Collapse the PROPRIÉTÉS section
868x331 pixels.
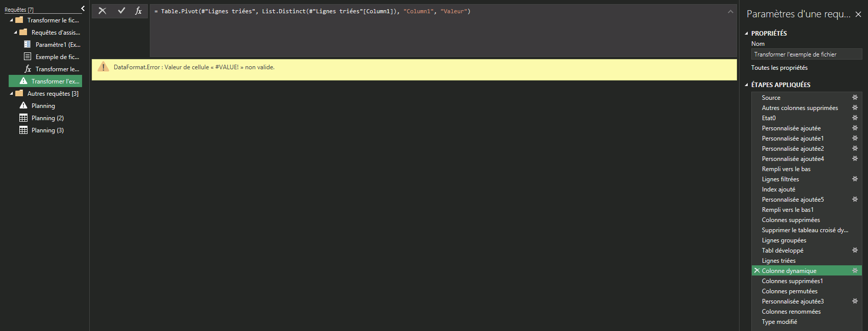(747, 34)
